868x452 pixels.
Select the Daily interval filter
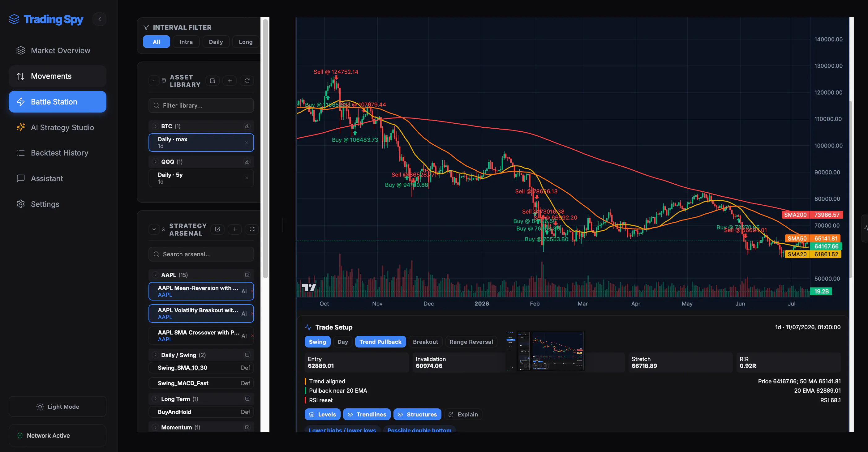click(216, 42)
